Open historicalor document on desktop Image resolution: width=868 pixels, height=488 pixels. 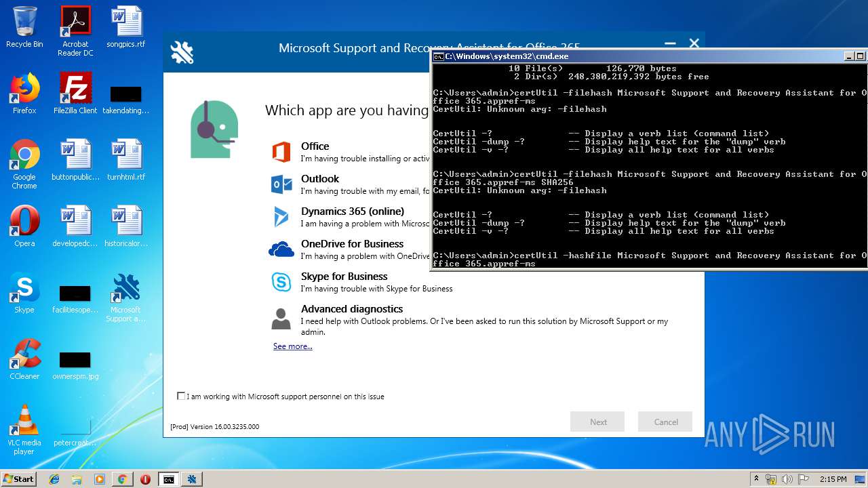point(126,226)
